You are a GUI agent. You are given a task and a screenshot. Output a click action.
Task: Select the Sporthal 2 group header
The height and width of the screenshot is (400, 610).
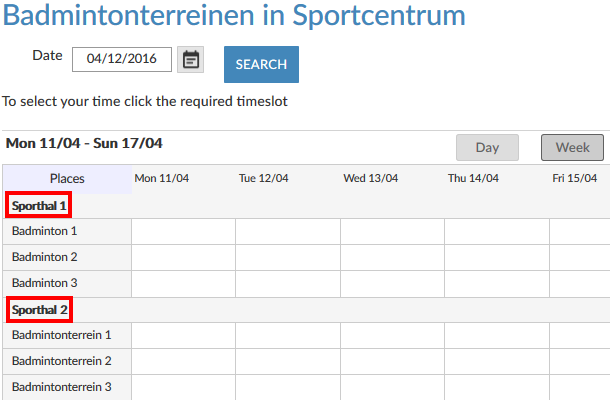click(x=39, y=310)
